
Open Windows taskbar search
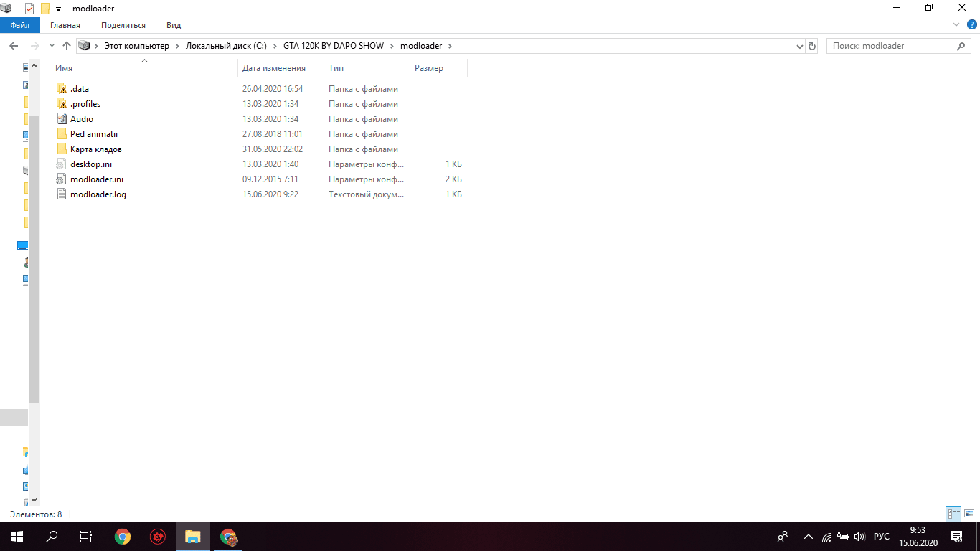(x=52, y=537)
